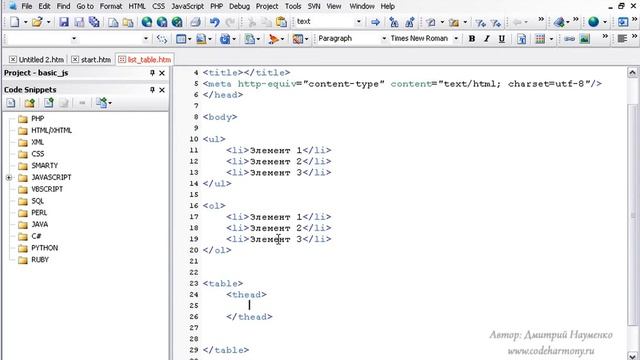Switch to the Untitled 2.htm tab
Image resolution: width=640 pixels, height=360 pixels.
[41, 60]
